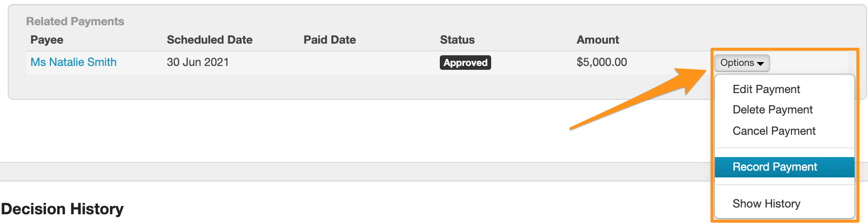
Task: Click the Related Payments section title
Action: tap(75, 21)
